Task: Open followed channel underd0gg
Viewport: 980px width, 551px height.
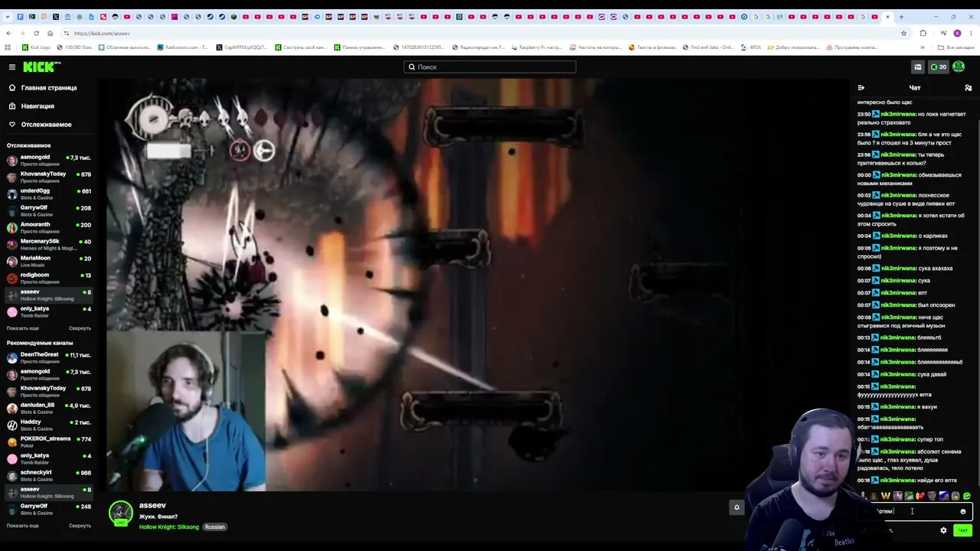Action: [x=49, y=194]
